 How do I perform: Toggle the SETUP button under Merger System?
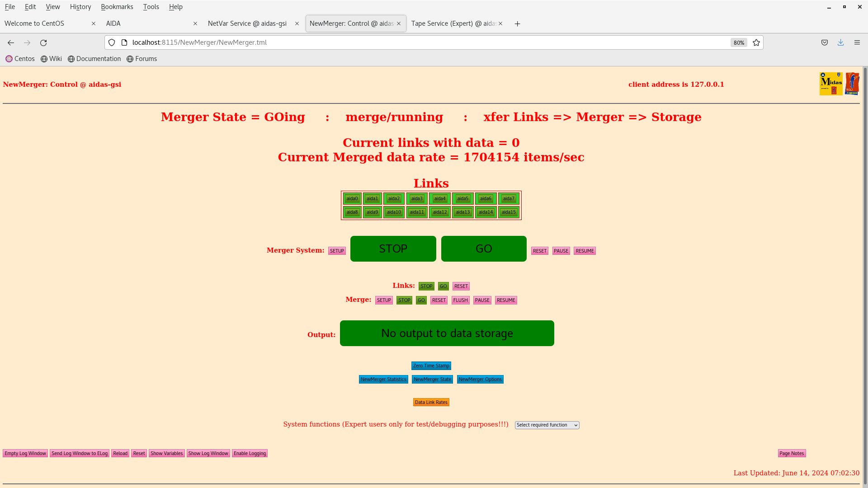pos(337,250)
